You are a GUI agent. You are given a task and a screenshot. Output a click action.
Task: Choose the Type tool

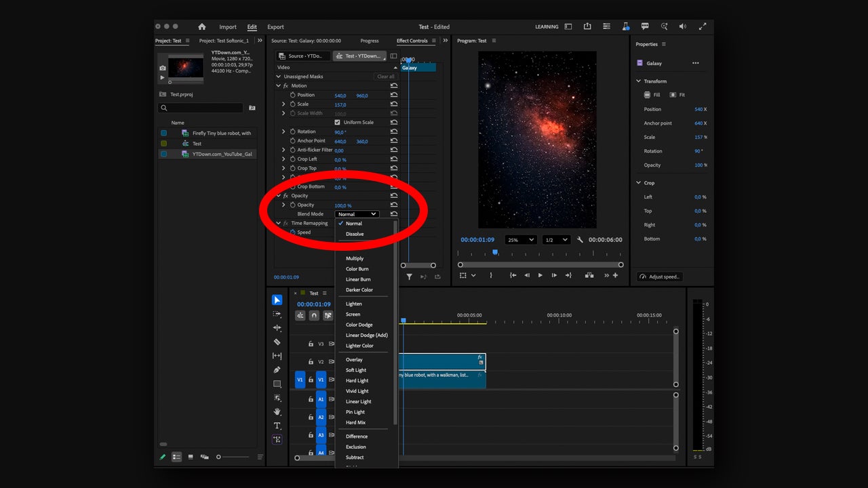tap(277, 426)
